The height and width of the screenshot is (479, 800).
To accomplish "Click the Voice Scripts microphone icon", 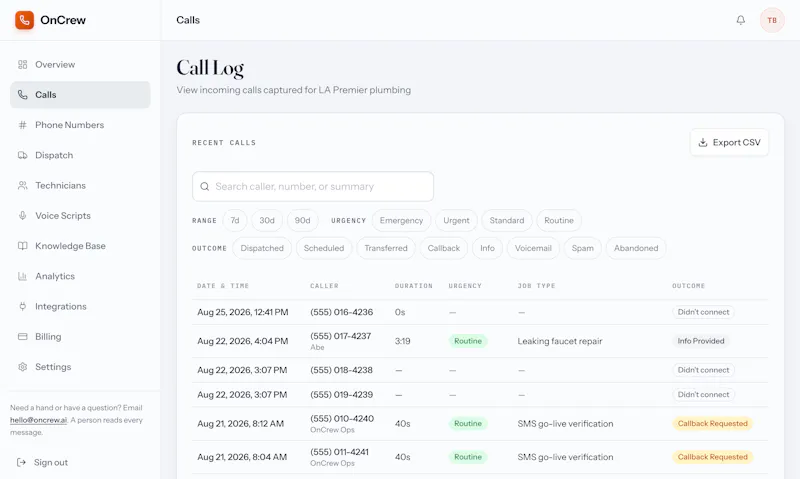I will 22,215.
